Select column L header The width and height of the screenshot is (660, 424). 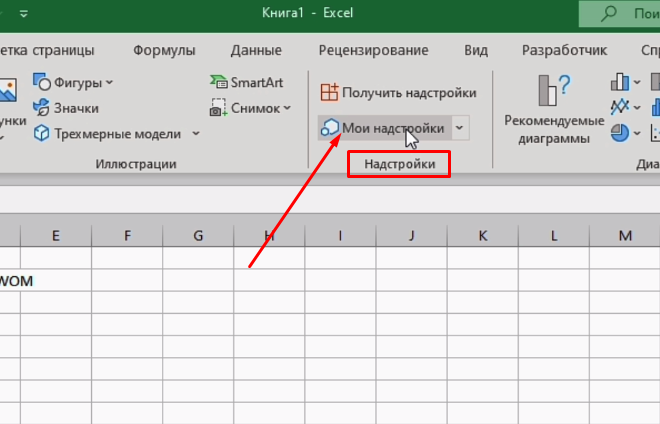(554, 235)
